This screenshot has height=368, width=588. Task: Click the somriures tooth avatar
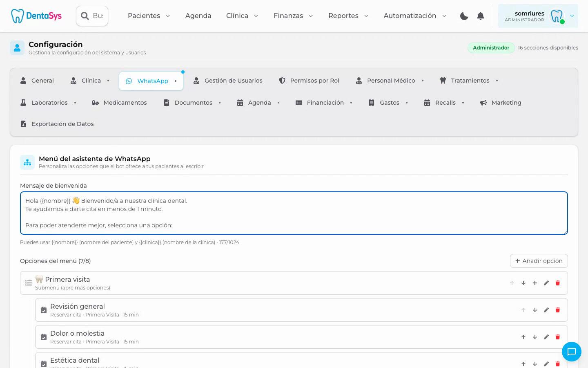[x=557, y=16]
